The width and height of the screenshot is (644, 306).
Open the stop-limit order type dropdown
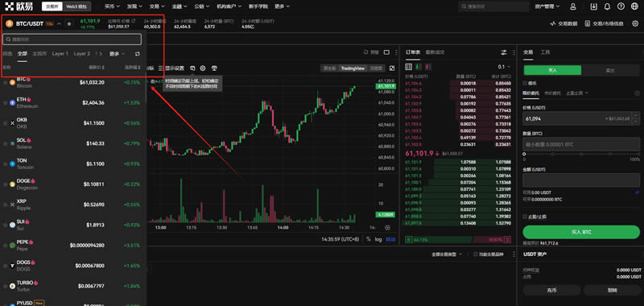pos(577,93)
